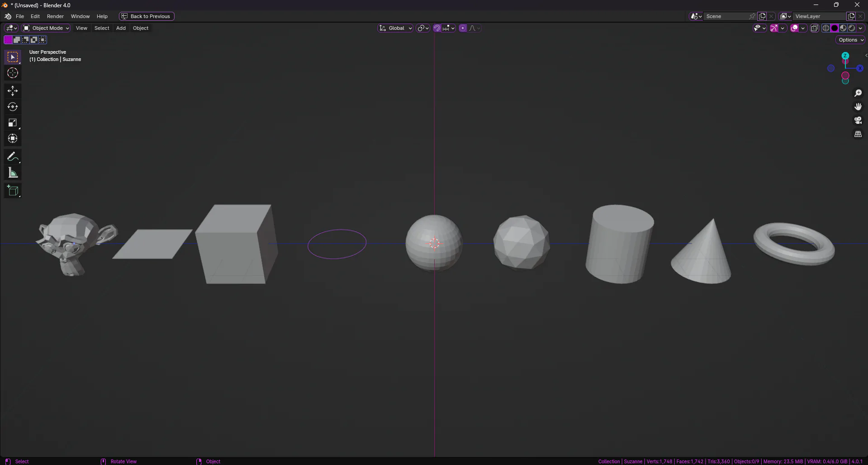Click the Zoom view magnifier icon

[858, 93]
